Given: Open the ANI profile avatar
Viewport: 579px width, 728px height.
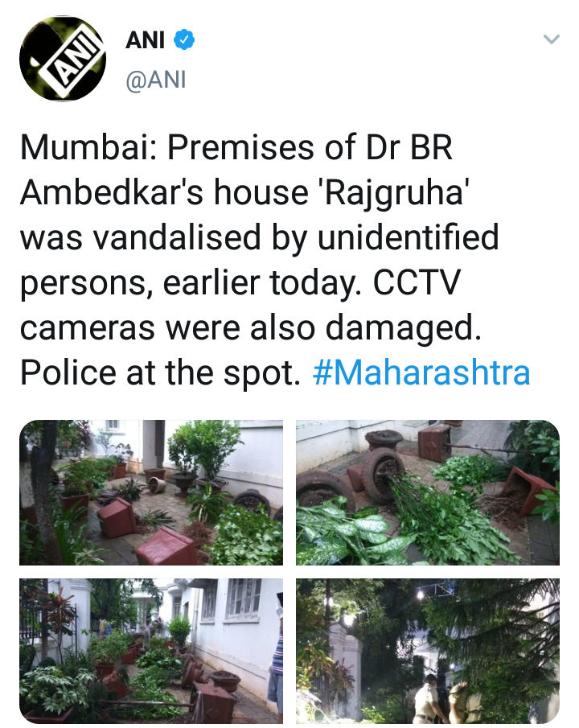Looking at the screenshot, I should coord(63,59).
